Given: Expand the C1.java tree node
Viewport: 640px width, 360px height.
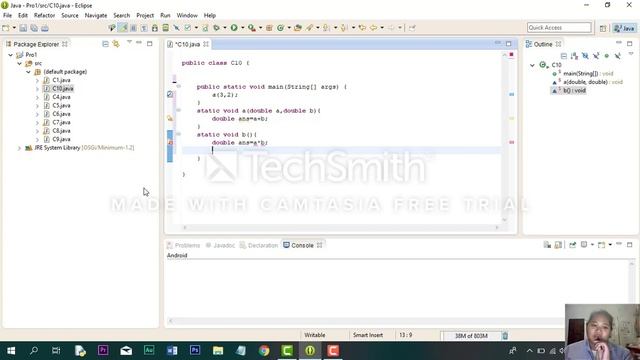Looking at the screenshot, I should pos(37,80).
